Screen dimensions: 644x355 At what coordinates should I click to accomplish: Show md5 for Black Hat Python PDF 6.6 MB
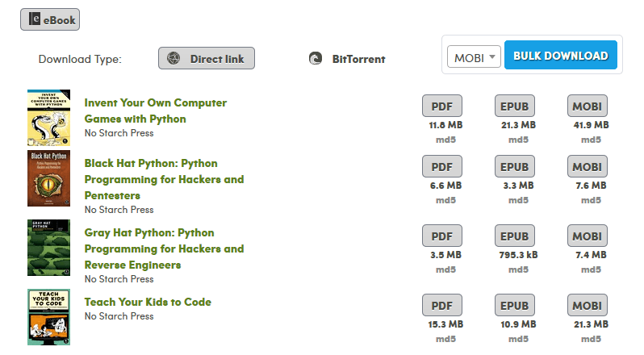tap(445, 200)
